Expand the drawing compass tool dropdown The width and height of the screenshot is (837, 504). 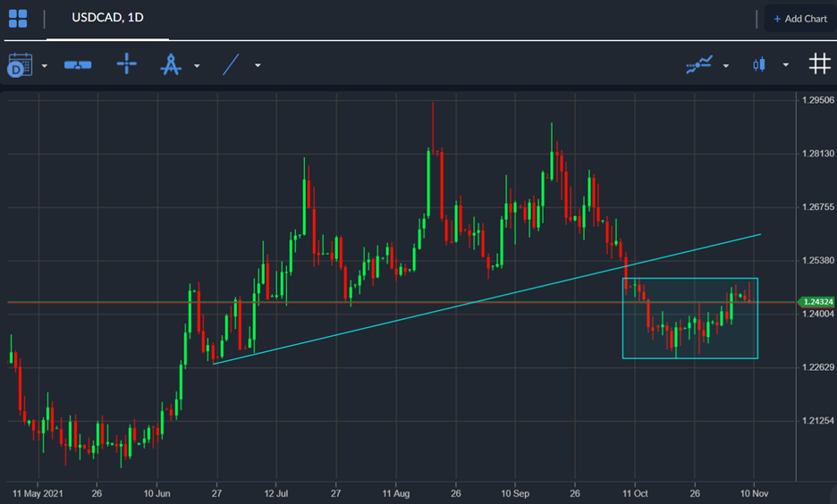197,65
